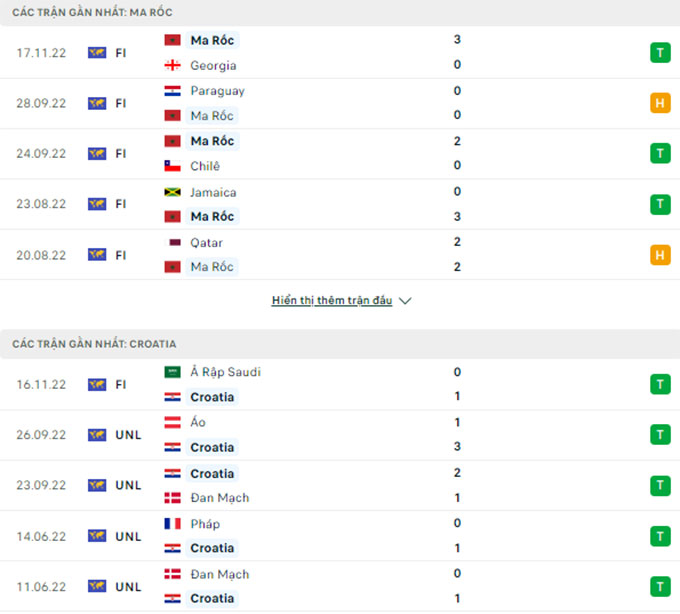Click the UNL competition icon for 26.09.22
This screenshot has height=614, width=680.
97,435
